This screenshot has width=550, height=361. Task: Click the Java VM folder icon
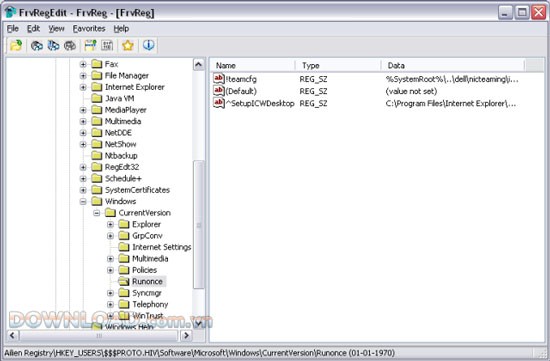96,98
